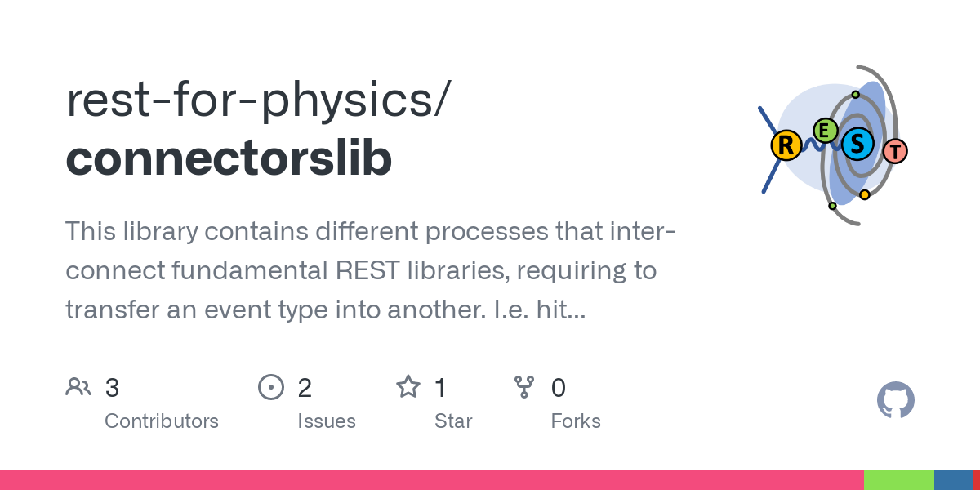
Task: Select the Star label
Action: tap(453, 421)
